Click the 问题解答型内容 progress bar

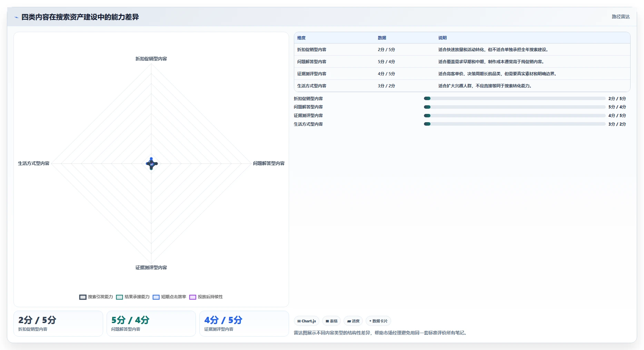(x=515, y=107)
